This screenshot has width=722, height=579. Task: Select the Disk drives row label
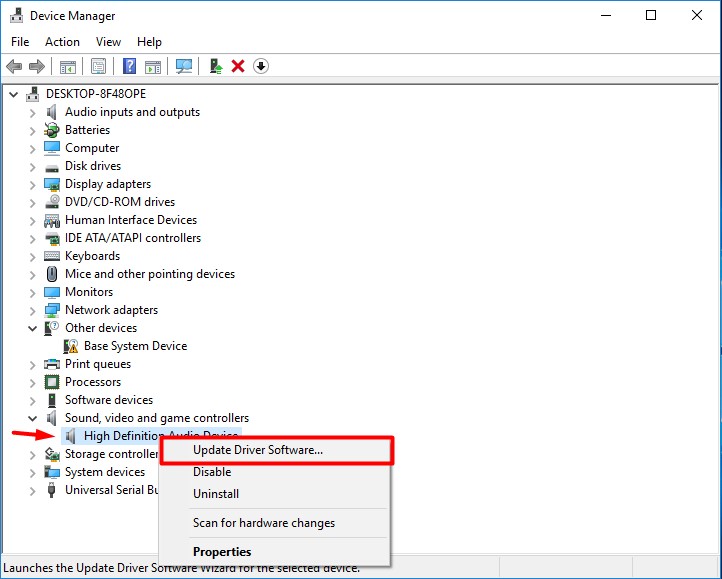point(93,166)
